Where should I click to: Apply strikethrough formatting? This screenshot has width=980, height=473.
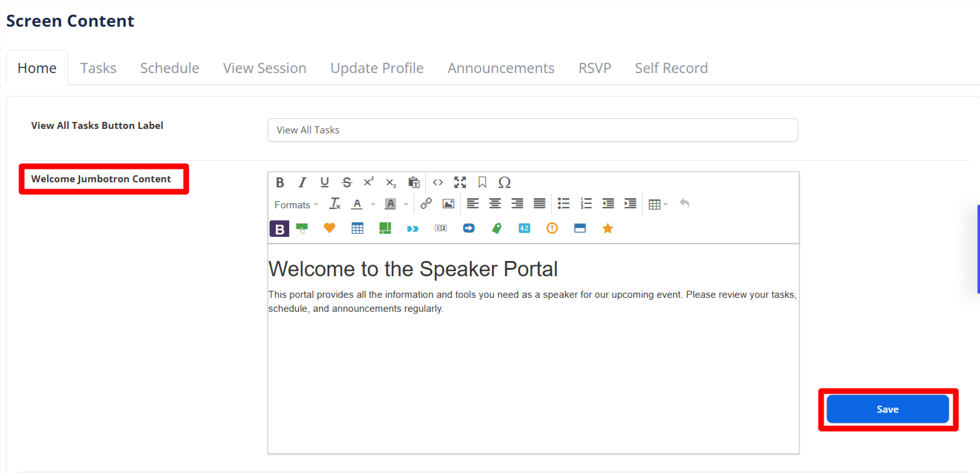point(346,183)
